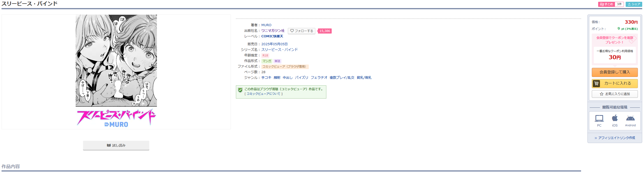This screenshot has width=644, height=173.
Task: Click コミックビューア（ブラウザ専用） file format tag
Action: tap(285, 67)
